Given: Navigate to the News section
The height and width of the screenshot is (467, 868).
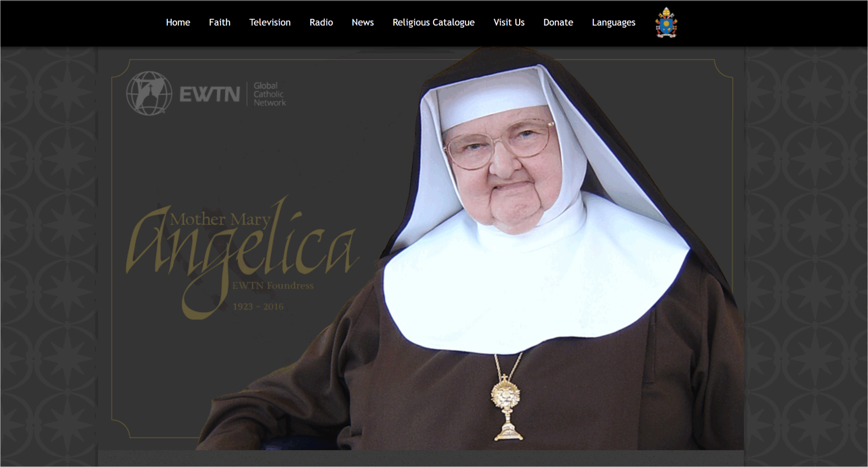Looking at the screenshot, I should (x=363, y=22).
